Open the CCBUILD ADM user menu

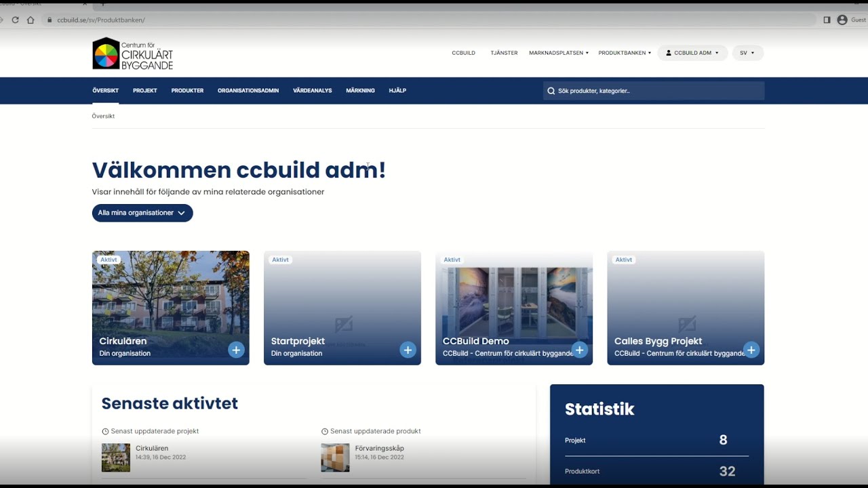click(x=692, y=53)
